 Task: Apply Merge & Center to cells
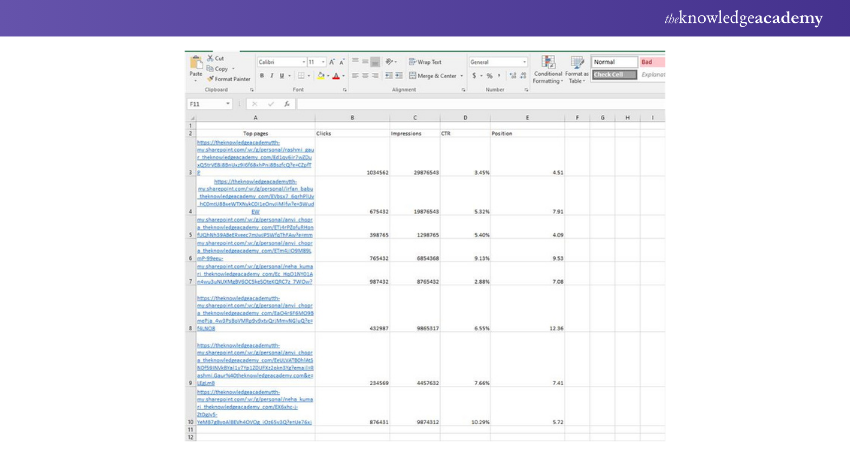click(x=433, y=76)
